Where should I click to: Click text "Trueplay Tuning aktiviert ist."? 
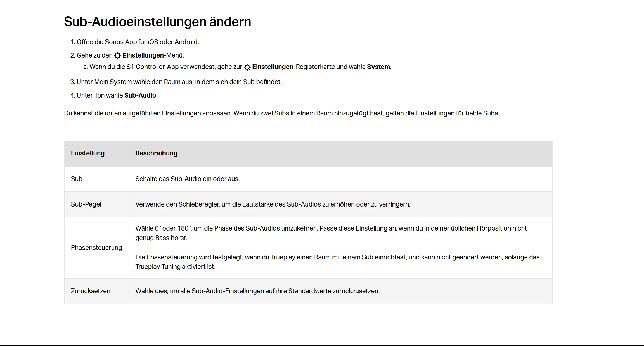[x=176, y=267]
